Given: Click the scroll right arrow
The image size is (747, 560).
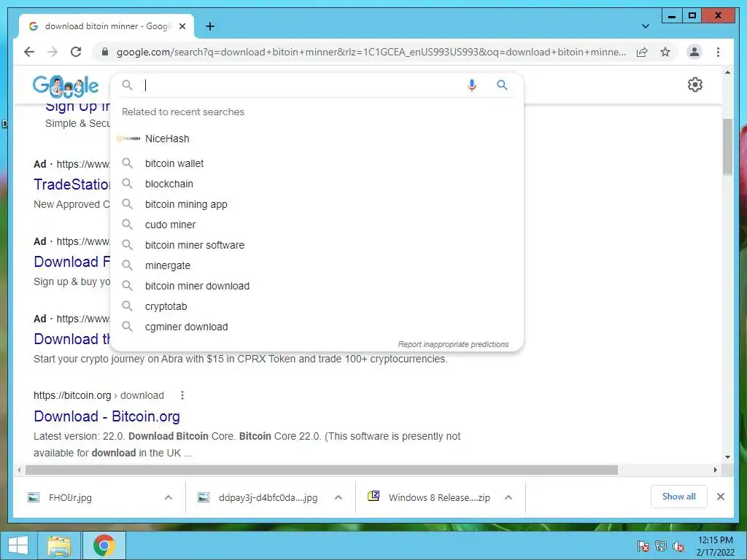Looking at the screenshot, I should (x=716, y=470).
